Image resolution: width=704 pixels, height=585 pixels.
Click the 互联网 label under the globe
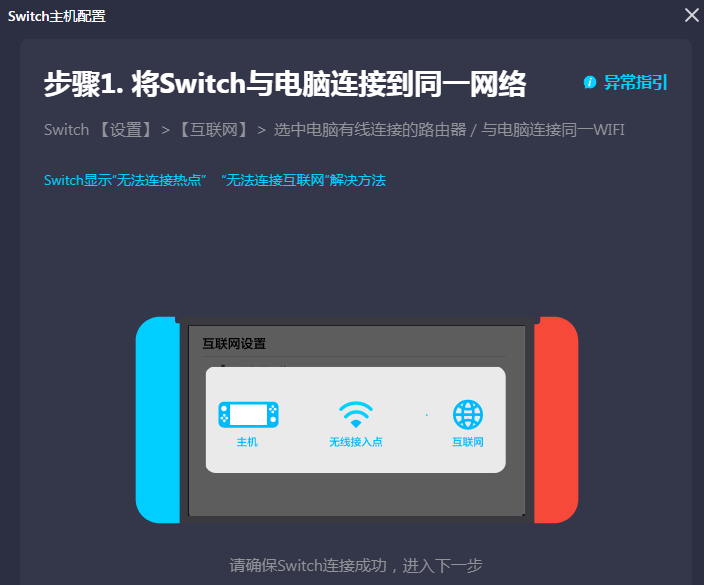pos(468,442)
